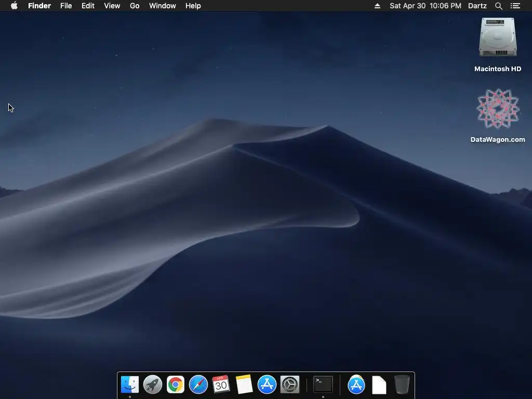Viewport: 532px width, 399px height.
Task: Select the Macintosh HD drive icon
Action: pyautogui.click(x=498, y=37)
